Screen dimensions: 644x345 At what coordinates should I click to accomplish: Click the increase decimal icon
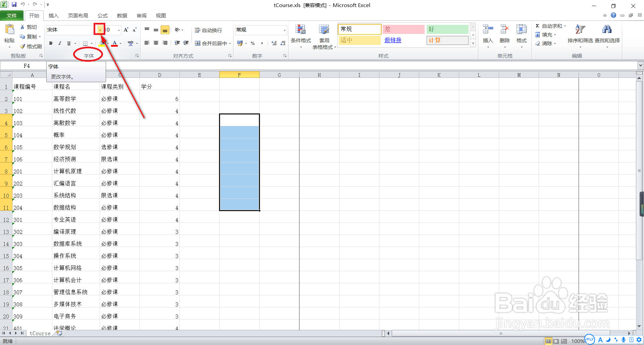pyautogui.click(x=274, y=43)
